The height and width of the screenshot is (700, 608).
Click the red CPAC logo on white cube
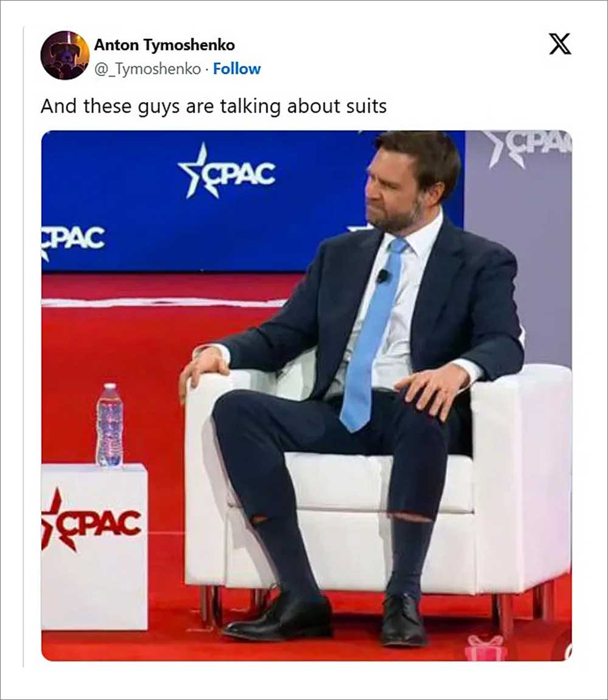click(92, 520)
